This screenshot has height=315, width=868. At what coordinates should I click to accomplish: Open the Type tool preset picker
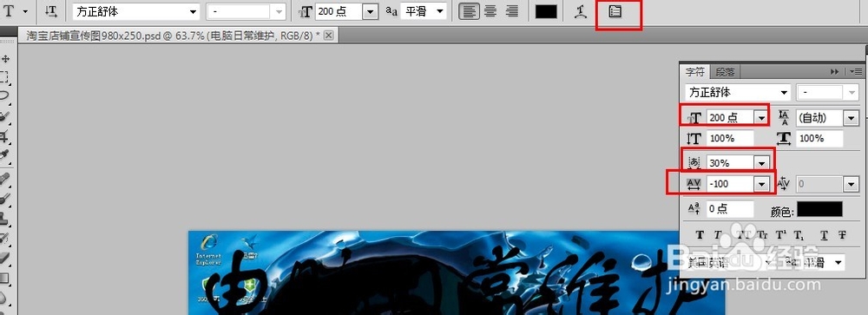click(x=9, y=11)
